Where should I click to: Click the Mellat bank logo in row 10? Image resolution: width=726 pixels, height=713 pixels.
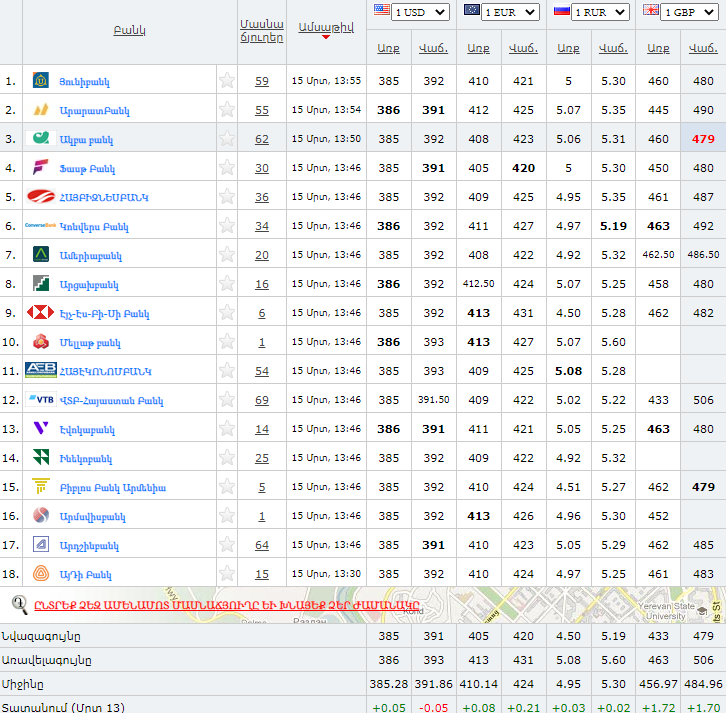(41, 342)
